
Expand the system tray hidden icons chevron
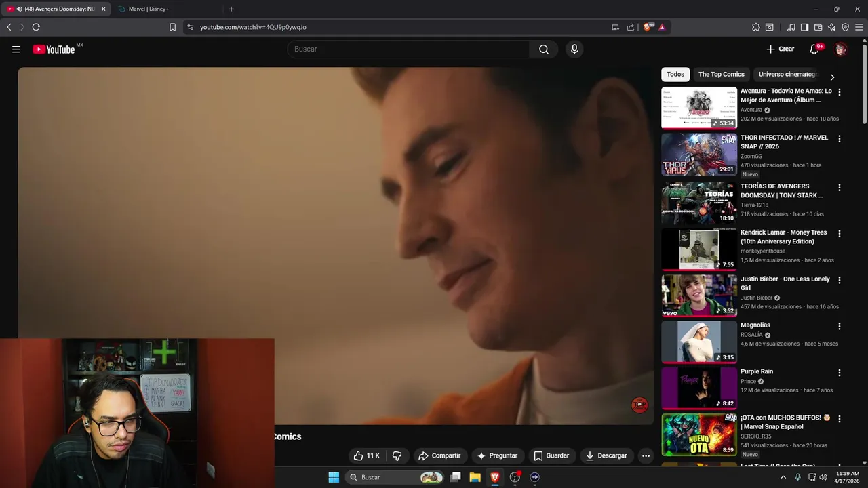tap(783, 477)
